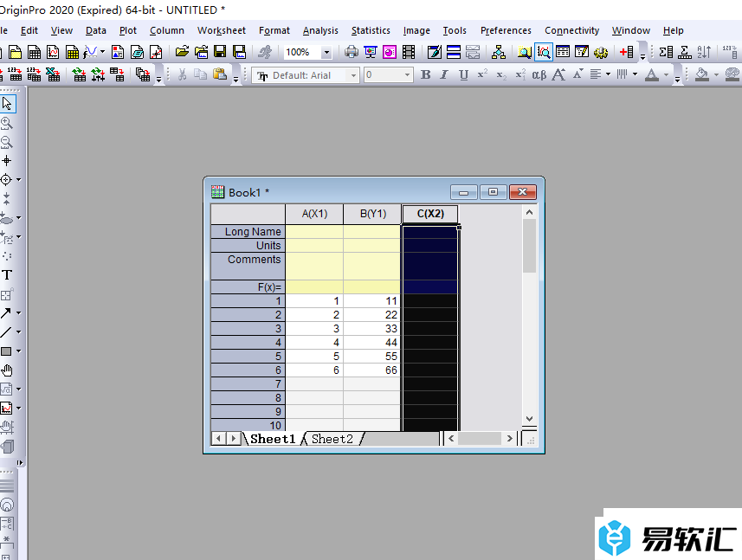Open the Edit menu
Screen dimensions: 742x560
pyautogui.click(x=29, y=30)
